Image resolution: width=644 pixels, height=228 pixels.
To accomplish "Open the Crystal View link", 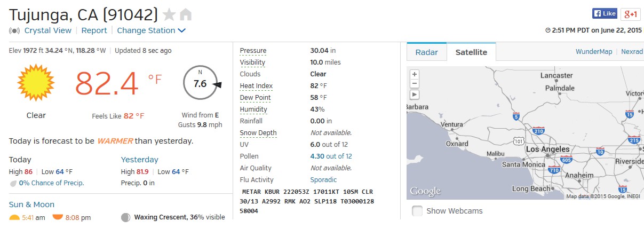I will click(x=47, y=30).
